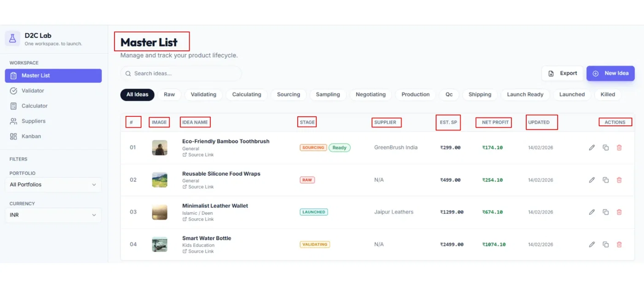Delete the Minimalist Leather Wallet idea
The image size is (644, 288).
619,212
